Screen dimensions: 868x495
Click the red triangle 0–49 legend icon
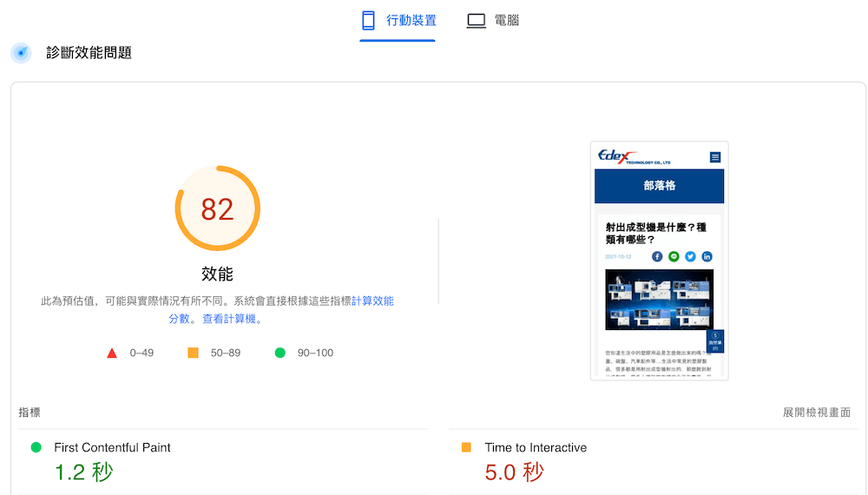pos(112,353)
